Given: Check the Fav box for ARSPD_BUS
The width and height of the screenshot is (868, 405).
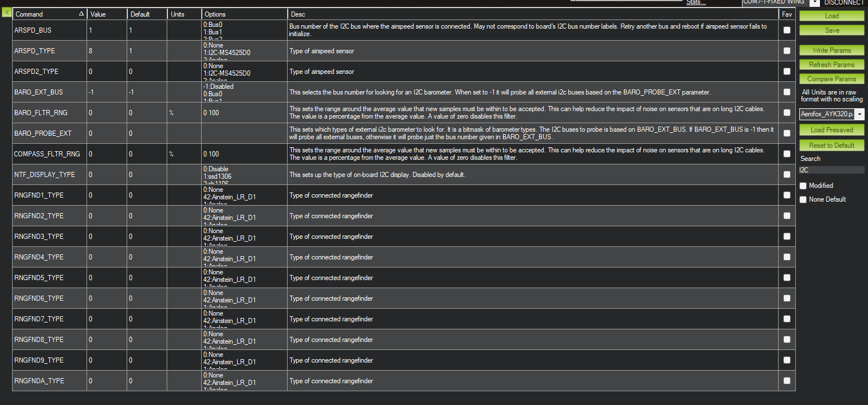Looking at the screenshot, I should click(x=787, y=30).
